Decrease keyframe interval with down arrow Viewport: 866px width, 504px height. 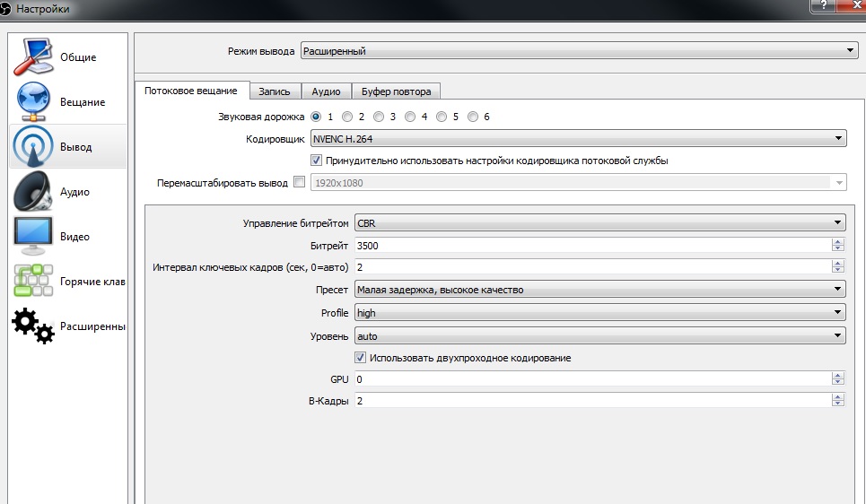pyautogui.click(x=838, y=271)
